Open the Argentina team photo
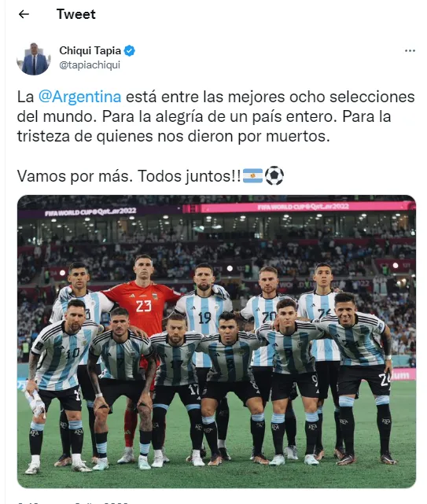Image resolution: width=427 pixels, height=504 pixels. tap(216, 341)
